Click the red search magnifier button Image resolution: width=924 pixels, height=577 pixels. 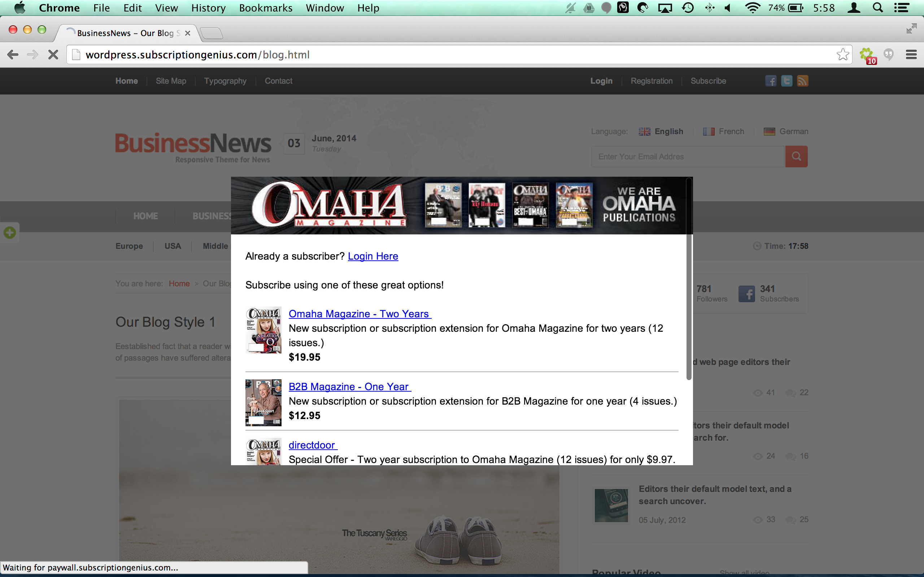pos(796,157)
